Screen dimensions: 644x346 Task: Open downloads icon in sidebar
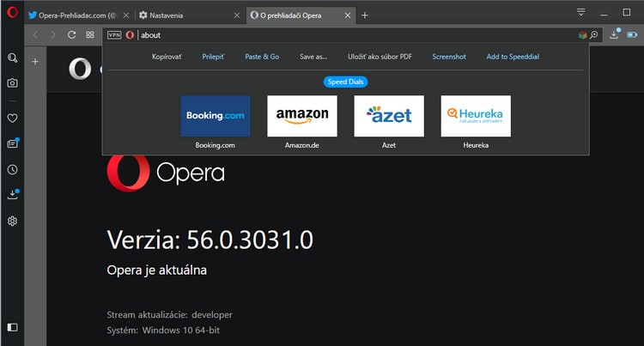13,194
